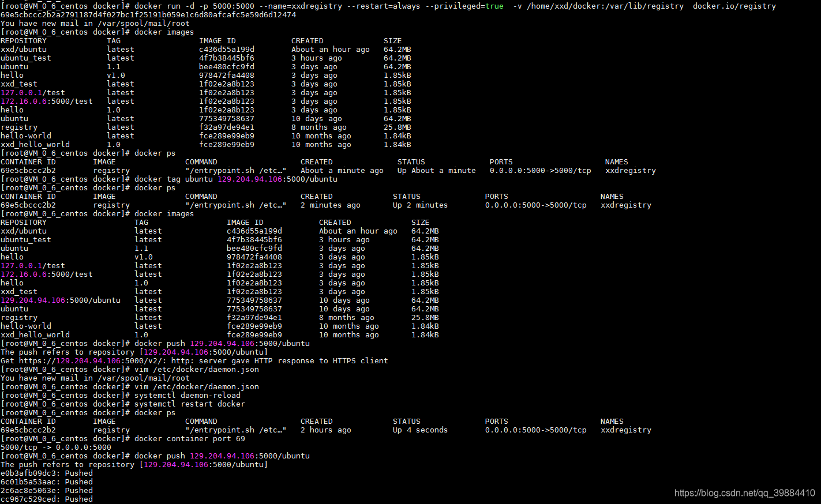Select the long container hash starting 69e5cbccc2b2a279

pyautogui.click(x=148, y=15)
